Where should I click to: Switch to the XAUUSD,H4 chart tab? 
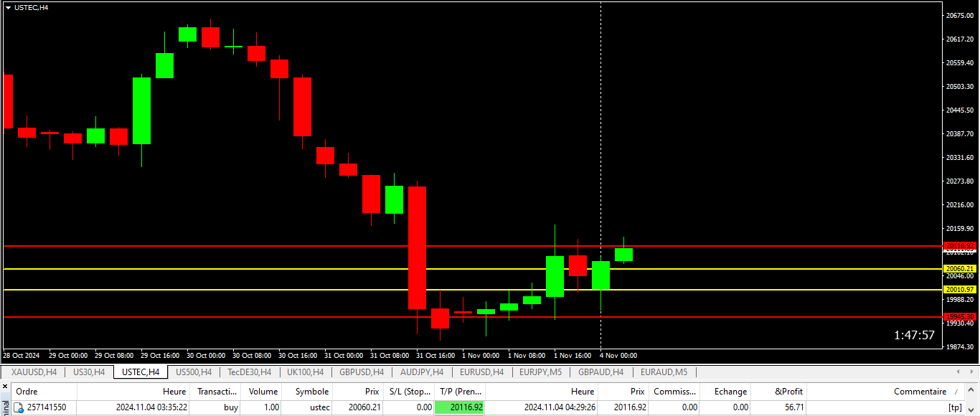(x=34, y=372)
